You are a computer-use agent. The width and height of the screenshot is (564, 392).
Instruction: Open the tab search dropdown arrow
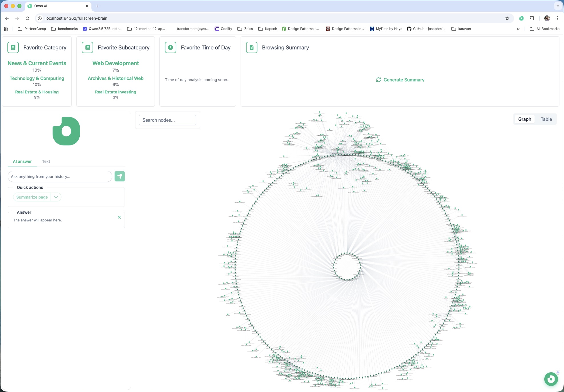[x=558, y=6]
